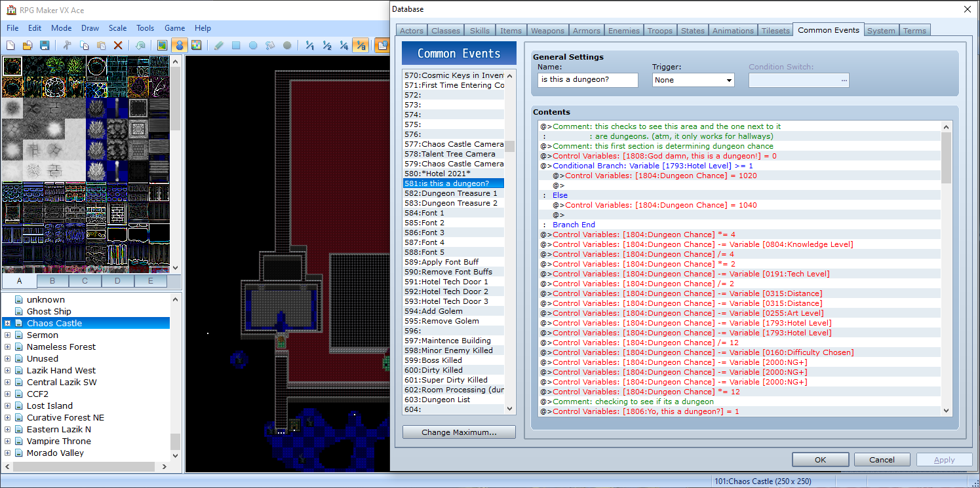Select the Event mode icon
Viewport: 980px width, 488px height.
179,45
